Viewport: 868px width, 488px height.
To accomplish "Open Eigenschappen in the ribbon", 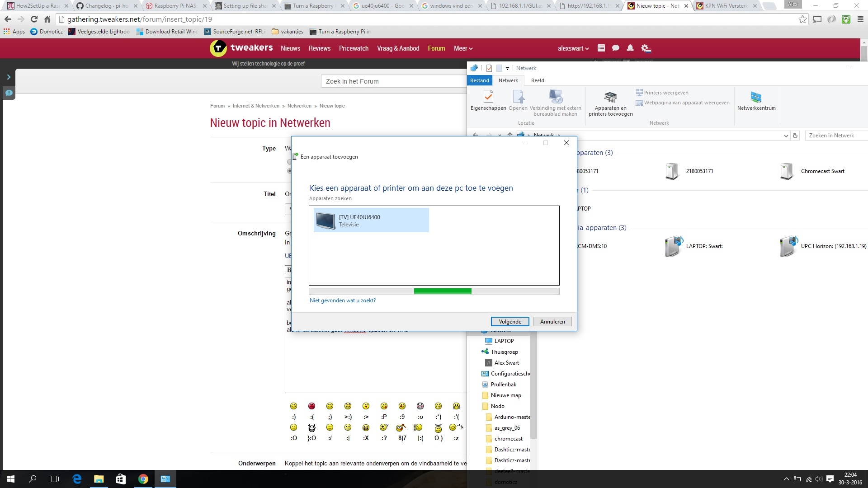I will click(x=488, y=98).
